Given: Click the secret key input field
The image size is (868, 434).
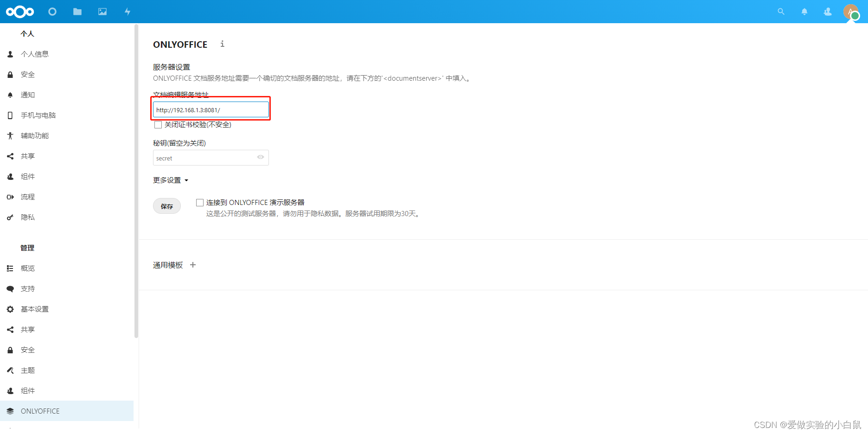Looking at the screenshot, I should pyautogui.click(x=211, y=158).
